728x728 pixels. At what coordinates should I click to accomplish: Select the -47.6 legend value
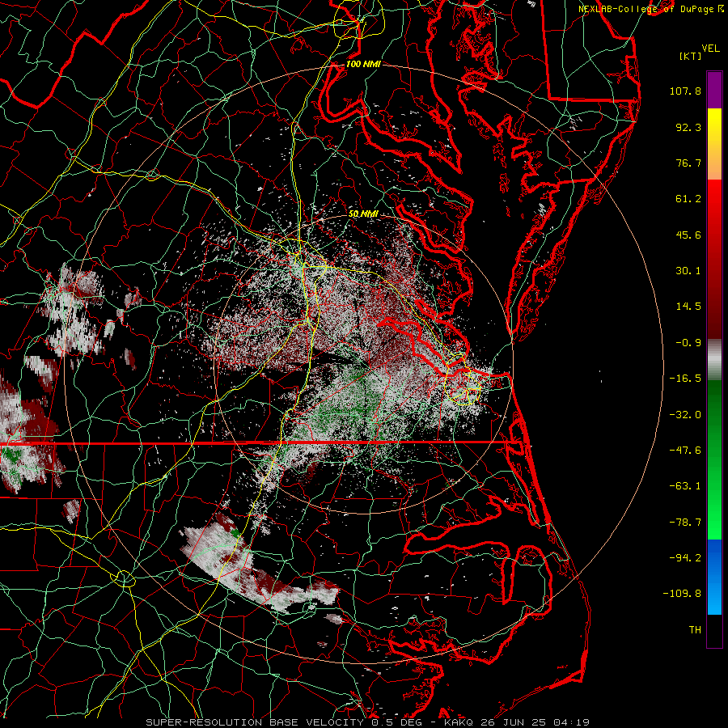[x=685, y=451]
